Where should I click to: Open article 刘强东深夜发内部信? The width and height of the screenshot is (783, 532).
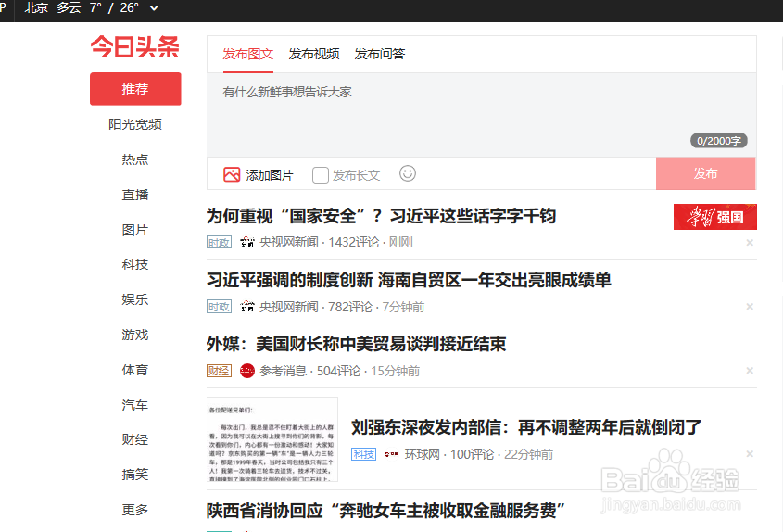click(526, 427)
